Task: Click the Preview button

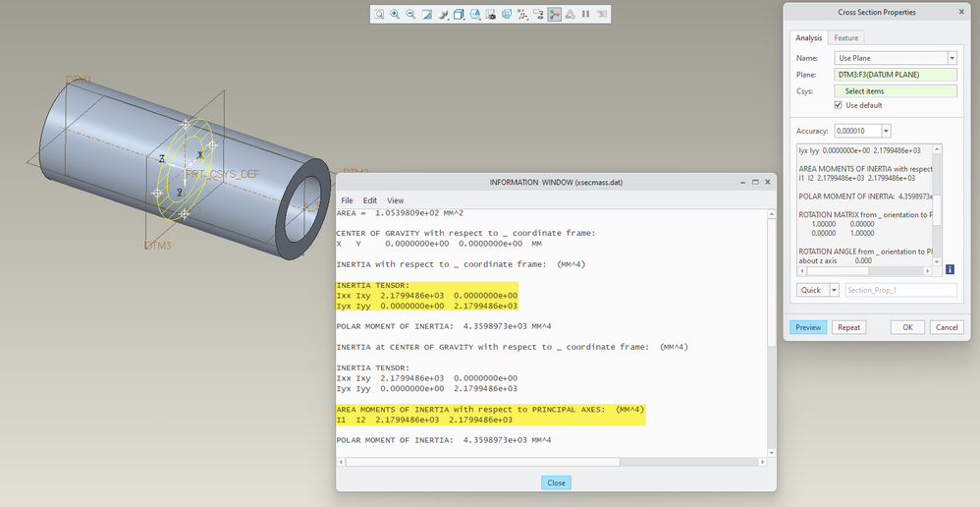Action: tap(808, 327)
